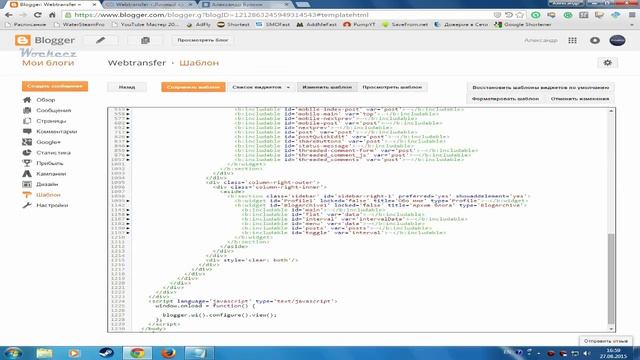Image resolution: width=640 pixels, height=360 pixels.
Task: Expand the Список виджетов dropdown
Action: [261, 87]
